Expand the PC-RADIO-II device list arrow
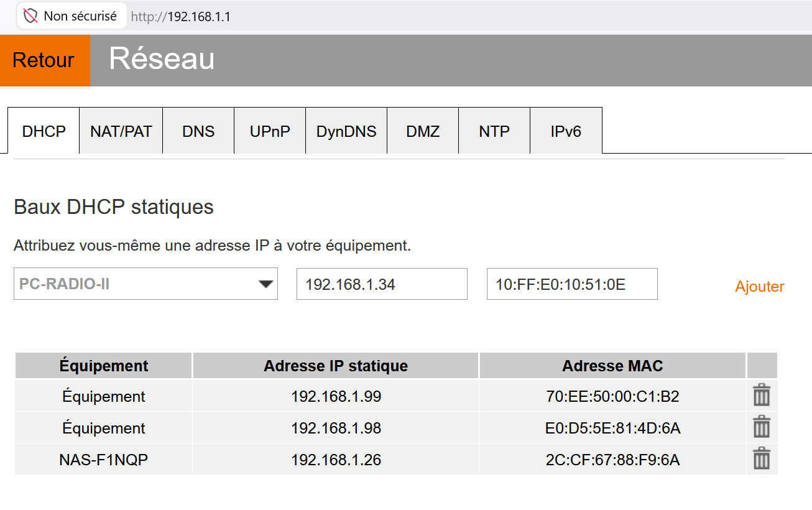812x510 pixels. point(267,284)
